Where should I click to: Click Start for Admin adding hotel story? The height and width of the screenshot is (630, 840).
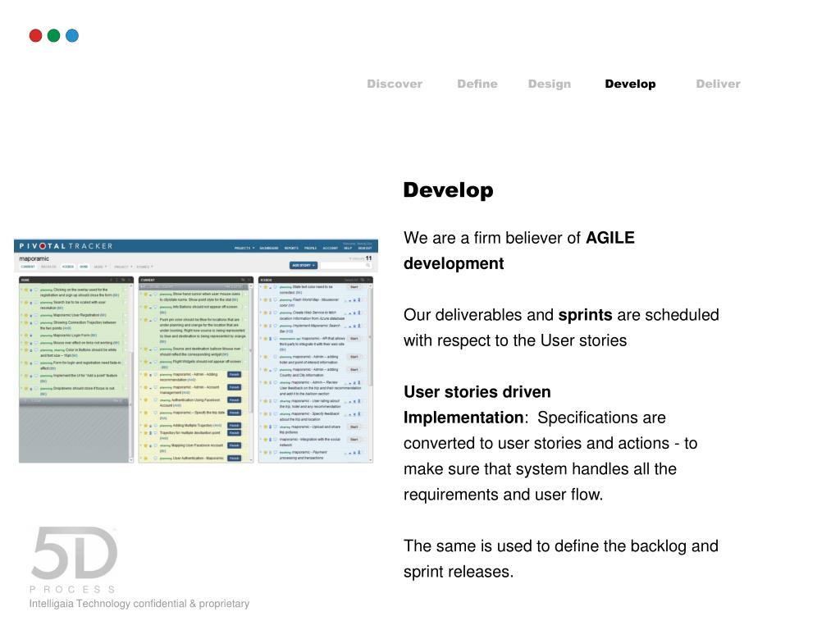(x=354, y=357)
